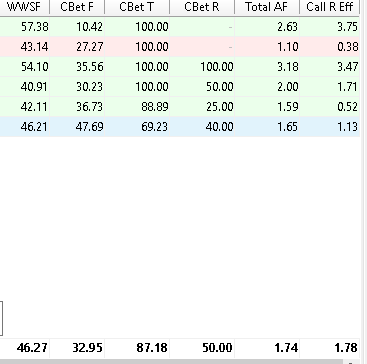Select the CBet F value 30.23
The height and width of the screenshot is (364, 367).
[89, 87]
